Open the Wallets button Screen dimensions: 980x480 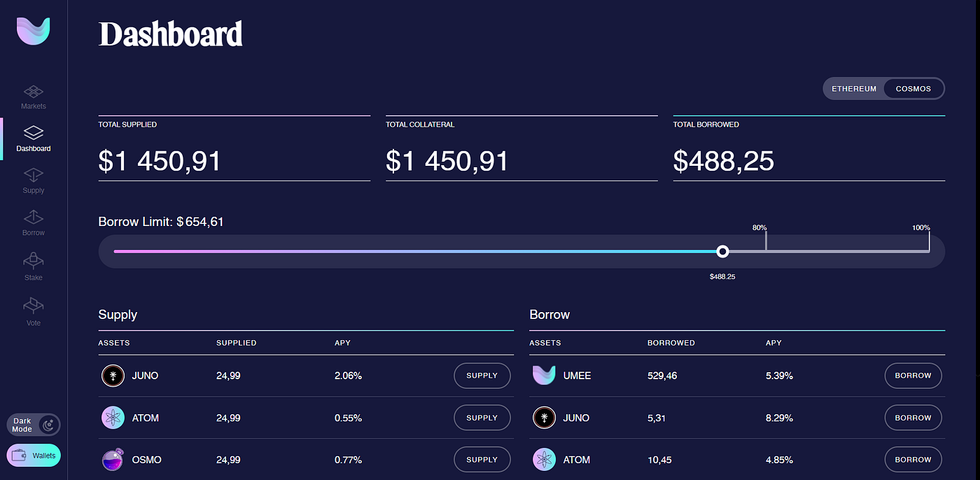pyautogui.click(x=34, y=456)
